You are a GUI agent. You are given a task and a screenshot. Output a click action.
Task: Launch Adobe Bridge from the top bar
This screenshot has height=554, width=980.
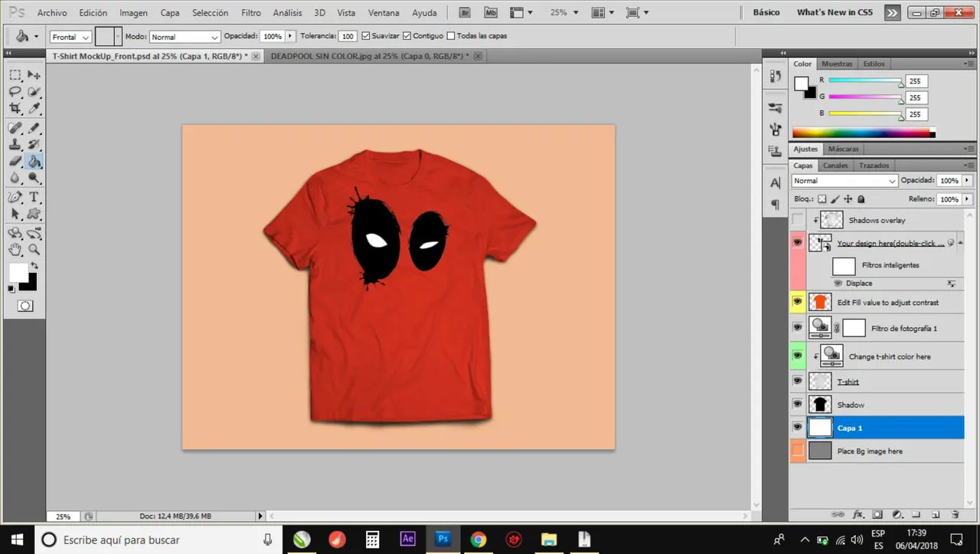click(464, 12)
